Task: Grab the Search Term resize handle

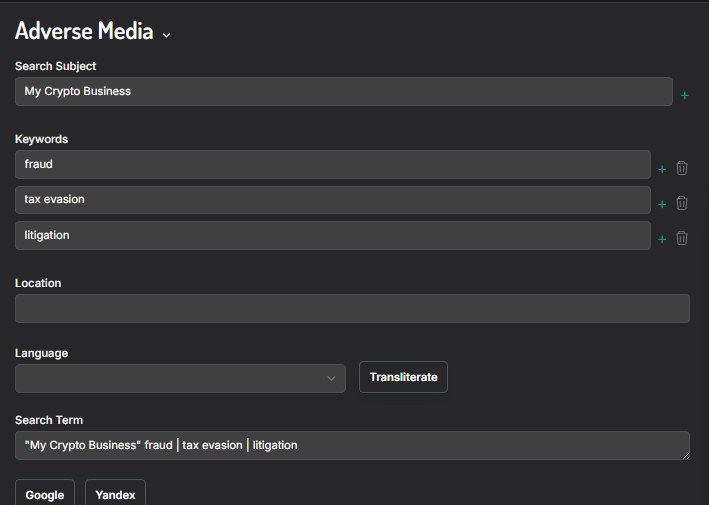Action: pyautogui.click(x=685, y=455)
